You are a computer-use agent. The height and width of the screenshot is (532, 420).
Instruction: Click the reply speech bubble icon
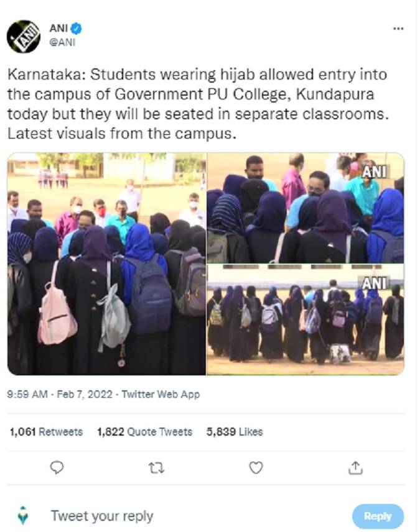point(57,467)
